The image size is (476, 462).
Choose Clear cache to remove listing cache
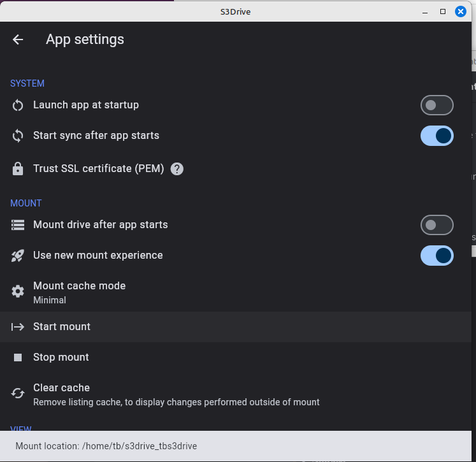point(236,394)
